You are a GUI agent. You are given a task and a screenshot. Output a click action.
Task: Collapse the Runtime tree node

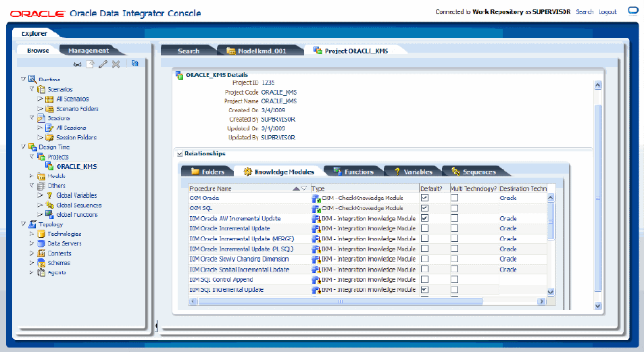pyautogui.click(x=24, y=79)
